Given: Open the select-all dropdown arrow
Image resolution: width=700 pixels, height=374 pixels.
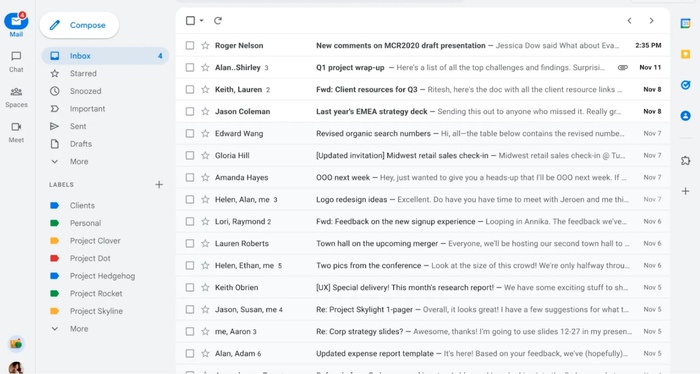Looking at the screenshot, I should click(201, 21).
